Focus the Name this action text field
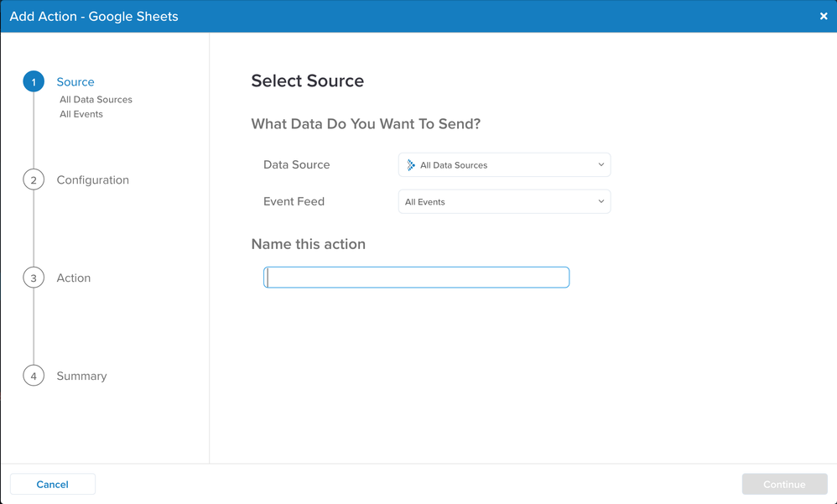This screenshot has height=504, width=837. click(416, 278)
